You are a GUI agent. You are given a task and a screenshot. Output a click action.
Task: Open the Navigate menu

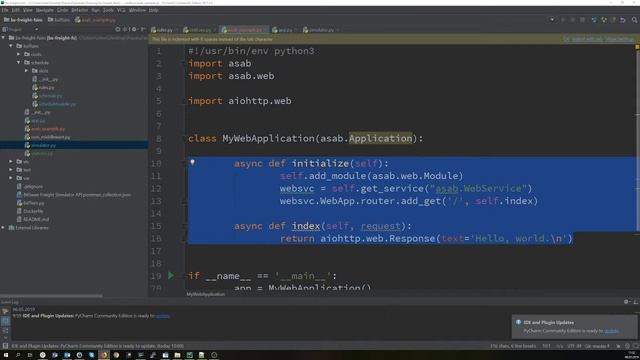[44, 10]
